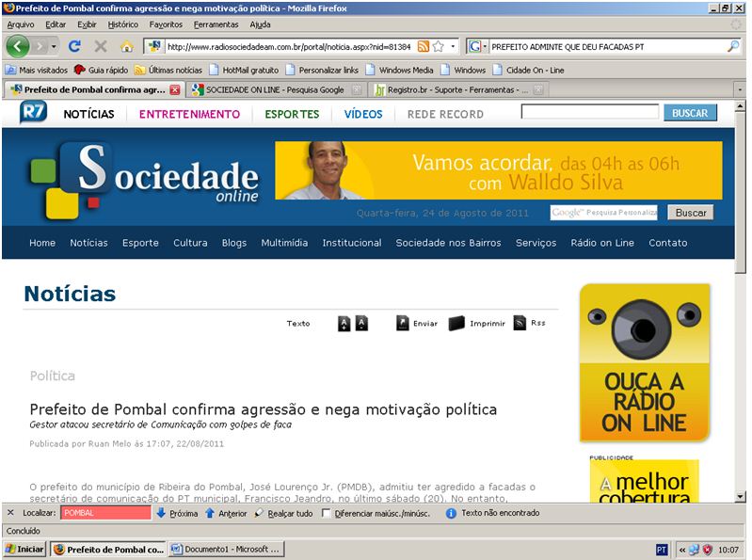The height and width of the screenshot is (560, 752).
Task: Open Microsoft Word Documento1 from taskbar
Action: coord(226,549)
